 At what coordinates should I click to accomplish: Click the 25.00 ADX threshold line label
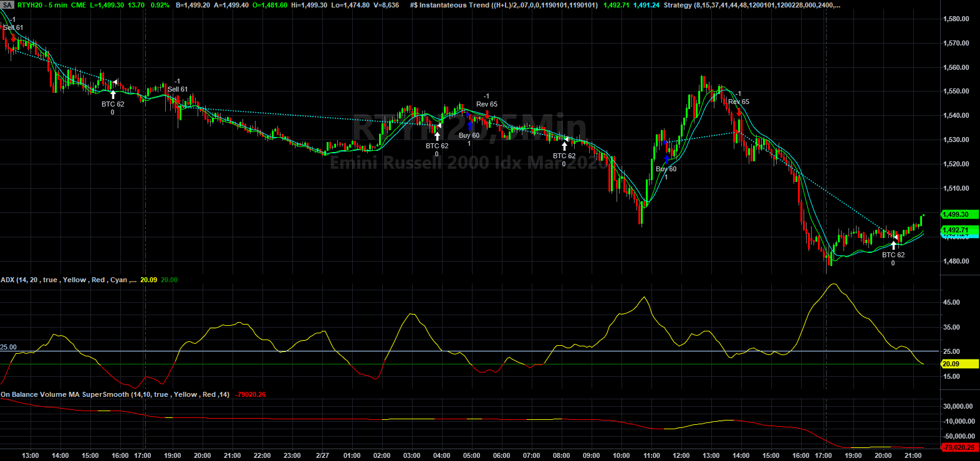click(9, 347)
